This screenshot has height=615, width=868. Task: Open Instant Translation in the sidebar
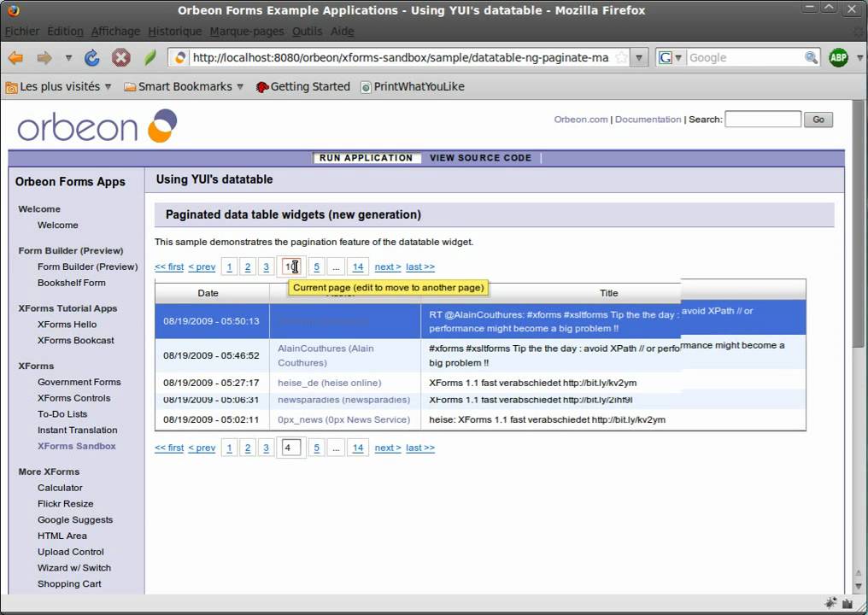tap(78, 430)
